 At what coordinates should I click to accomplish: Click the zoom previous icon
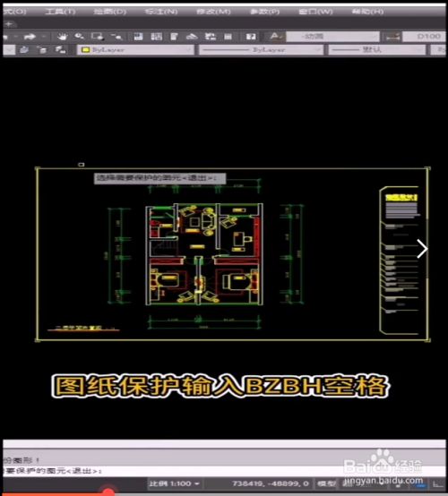pos(116,37)
